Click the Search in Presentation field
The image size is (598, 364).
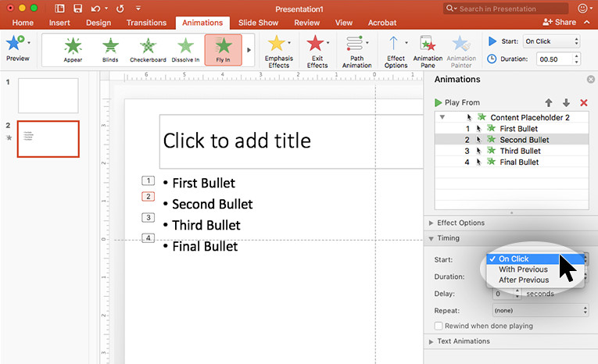(506, 9)
